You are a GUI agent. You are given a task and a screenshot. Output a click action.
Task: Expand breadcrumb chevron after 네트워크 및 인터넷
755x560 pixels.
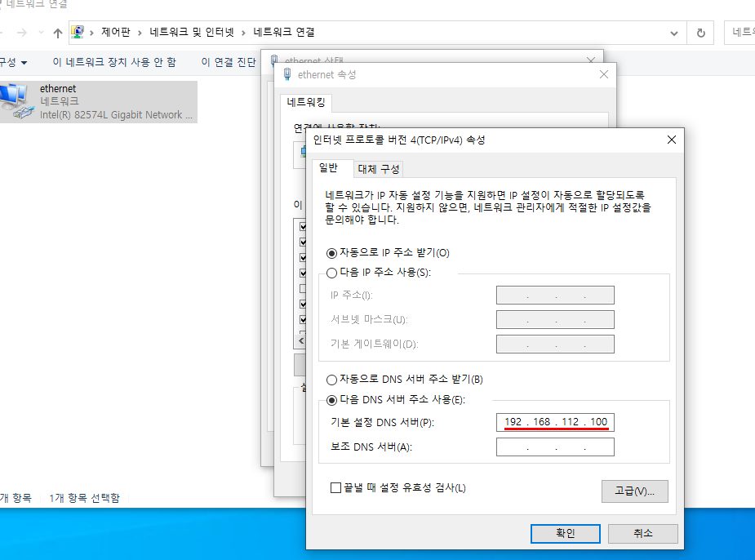(244, 33)
